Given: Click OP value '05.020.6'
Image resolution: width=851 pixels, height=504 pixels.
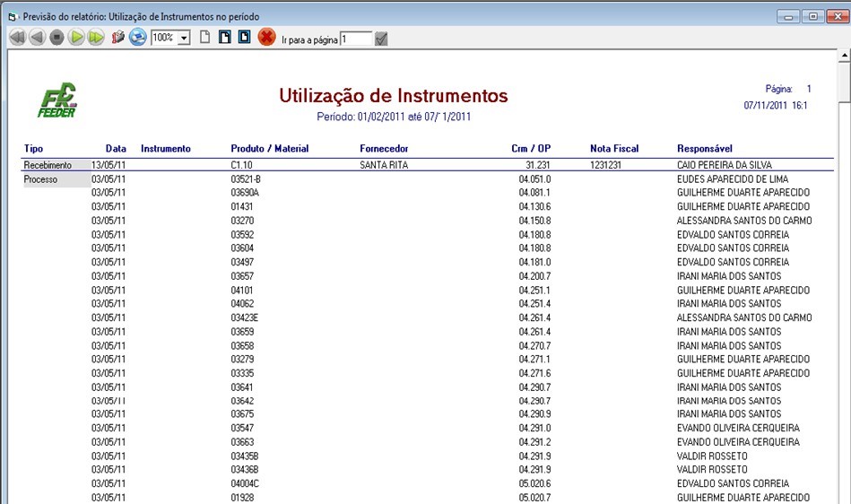Looking at the screenshot, I should point(534,484).
